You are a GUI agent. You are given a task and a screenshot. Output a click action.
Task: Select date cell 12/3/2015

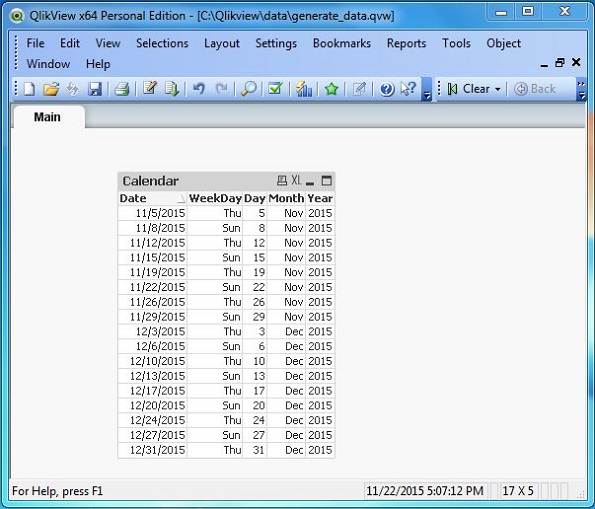click(x=152, y=332)
